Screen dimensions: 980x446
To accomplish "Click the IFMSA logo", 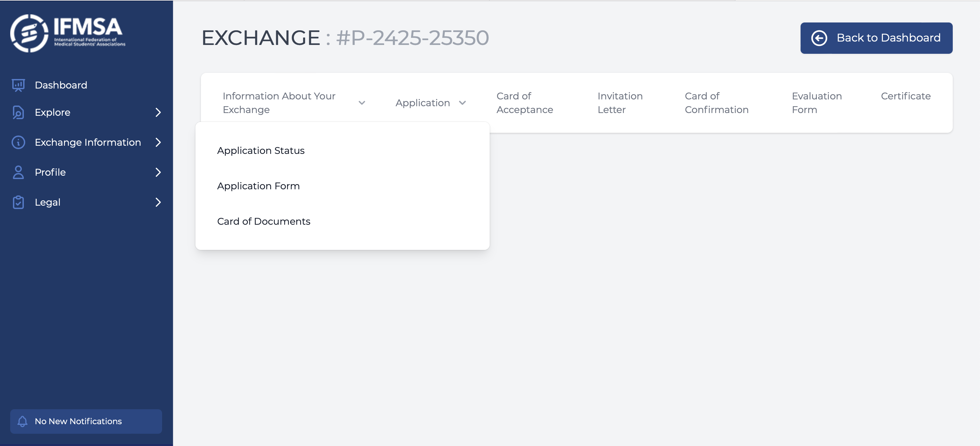I will tap(68, 33).
